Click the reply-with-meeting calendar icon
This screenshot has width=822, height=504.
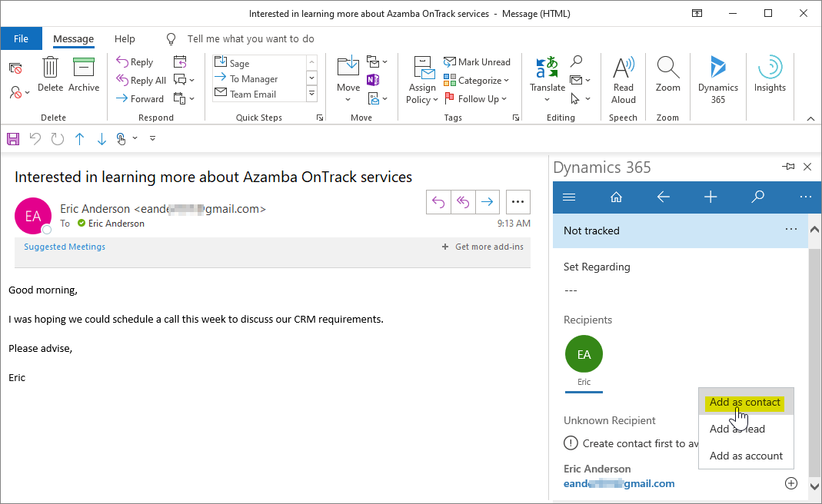pos(180,61)
